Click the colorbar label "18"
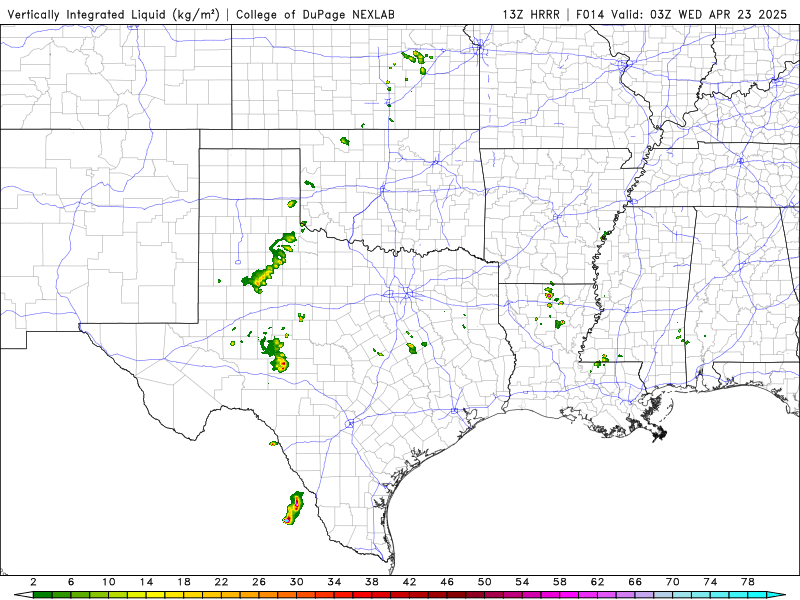The image size is (800, 600). tap(184, 582)
